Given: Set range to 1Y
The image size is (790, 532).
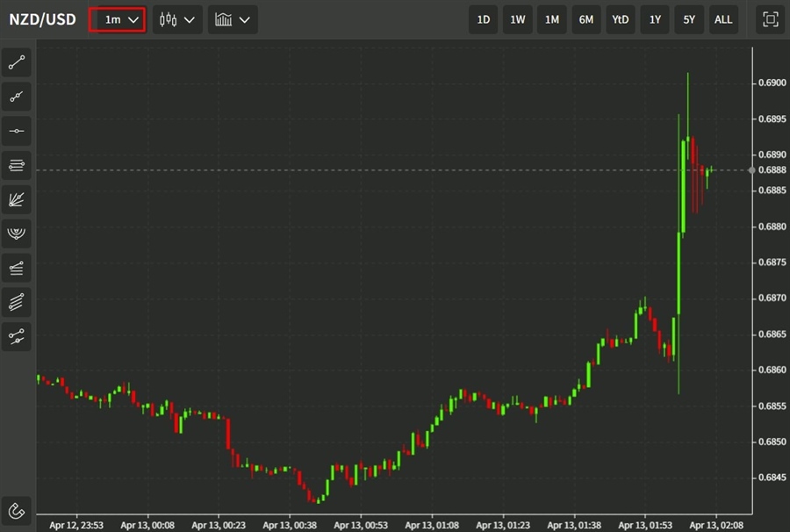Looking at the screenshot, I should point(655,19).
